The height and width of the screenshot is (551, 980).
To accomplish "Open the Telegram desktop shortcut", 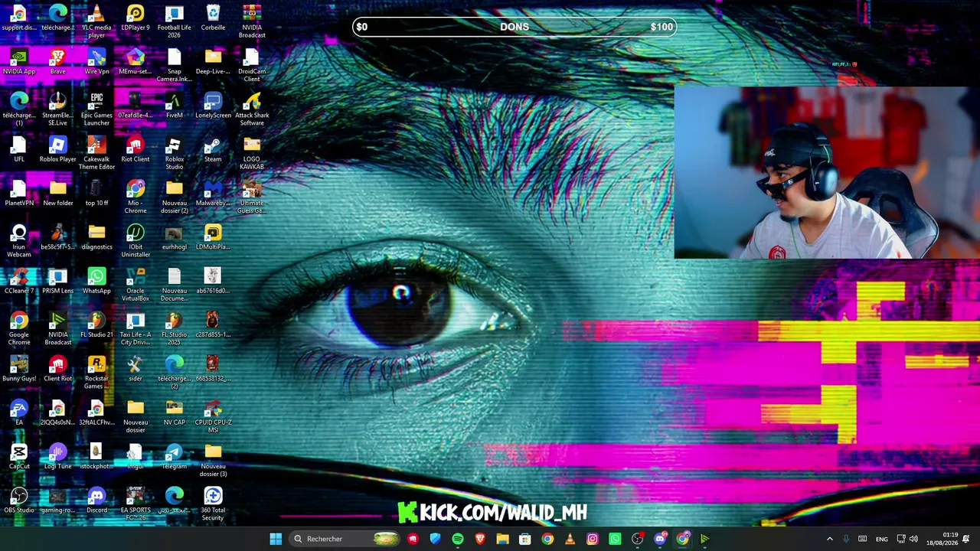I will click(175, 457).
